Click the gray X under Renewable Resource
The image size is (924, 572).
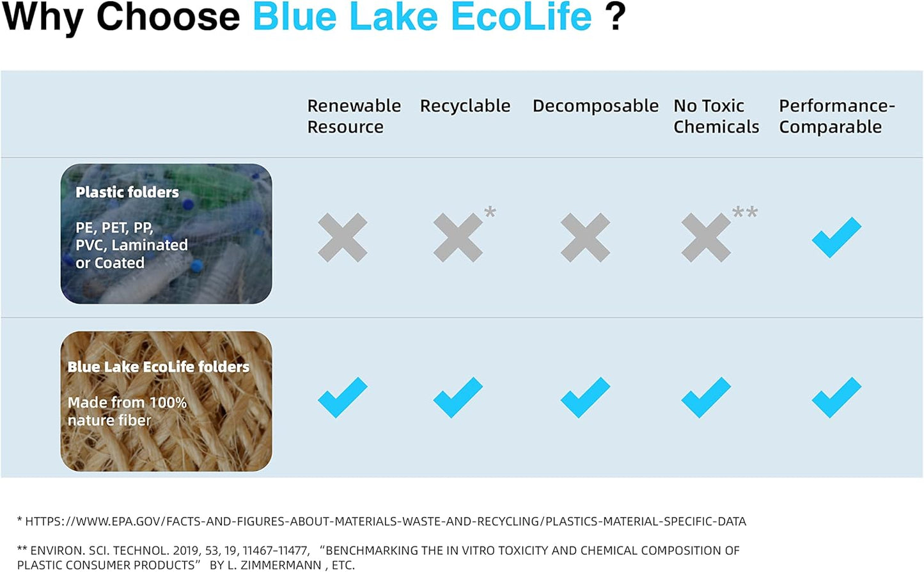(x=343, y=237)
